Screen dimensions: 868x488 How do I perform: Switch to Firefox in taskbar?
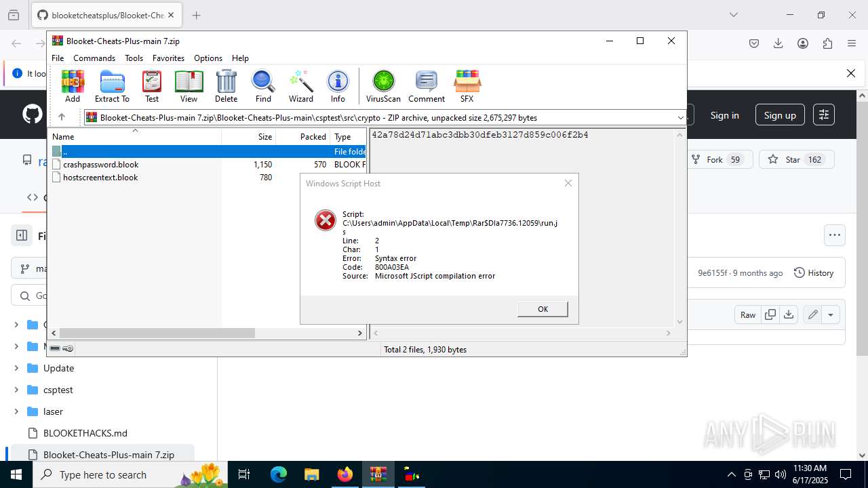coord(345,474)
